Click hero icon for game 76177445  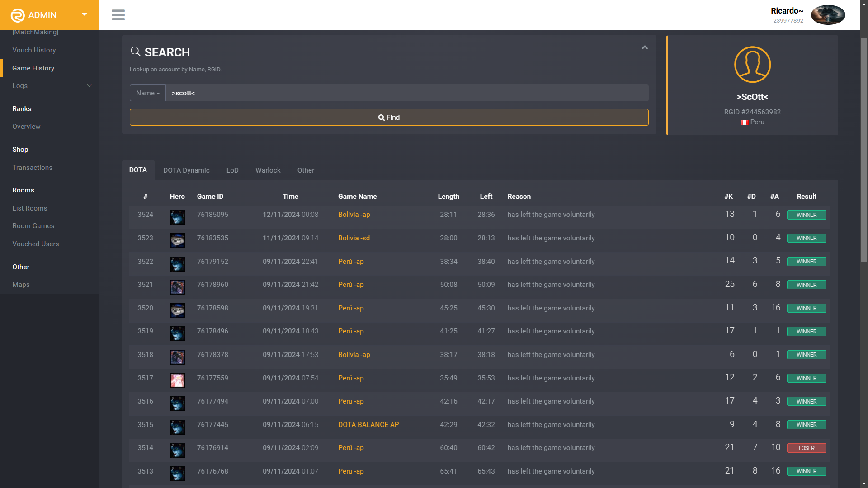[177, 427]
